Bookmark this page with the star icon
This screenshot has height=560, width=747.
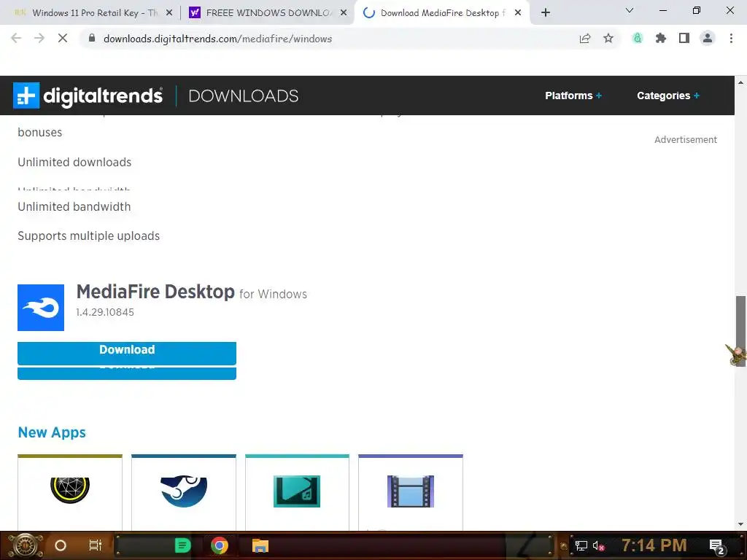click(608, 38)
